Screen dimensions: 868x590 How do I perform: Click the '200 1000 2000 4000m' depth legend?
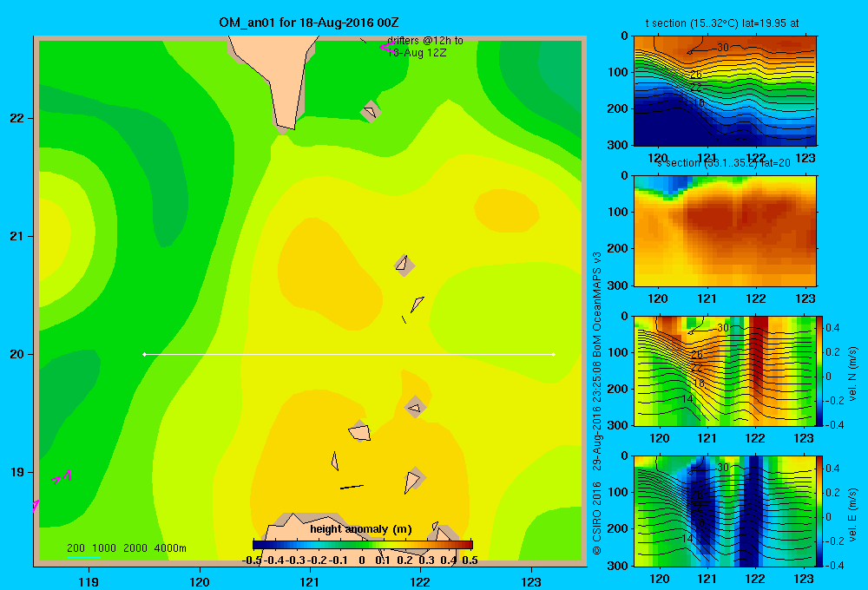(x=126, y=548)
